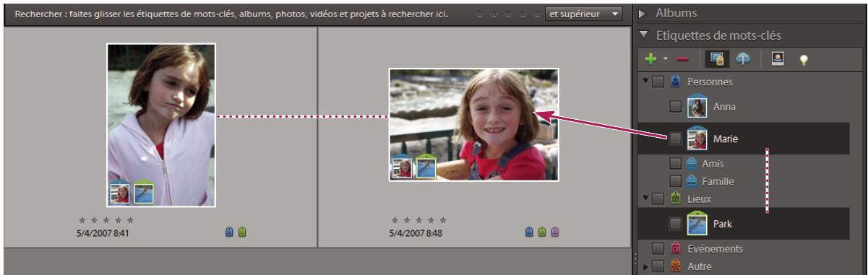Click the "Lieux" category name
This screenshot has height=275, width=868.
point(700,198)
